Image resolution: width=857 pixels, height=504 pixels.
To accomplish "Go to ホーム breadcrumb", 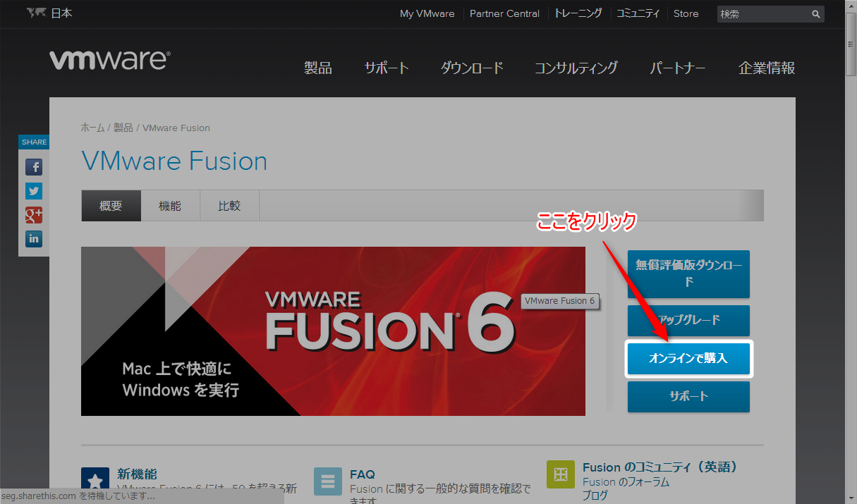I will (92, 128).
